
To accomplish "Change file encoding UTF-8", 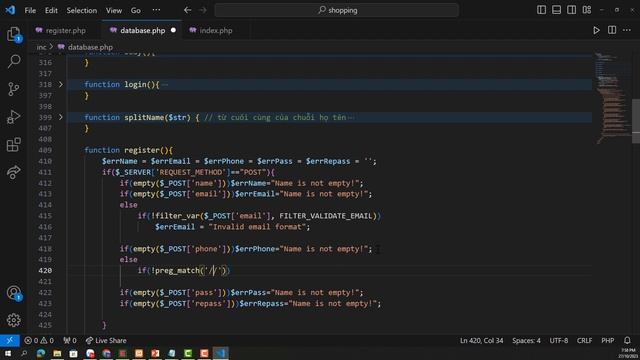I will 559,340.
